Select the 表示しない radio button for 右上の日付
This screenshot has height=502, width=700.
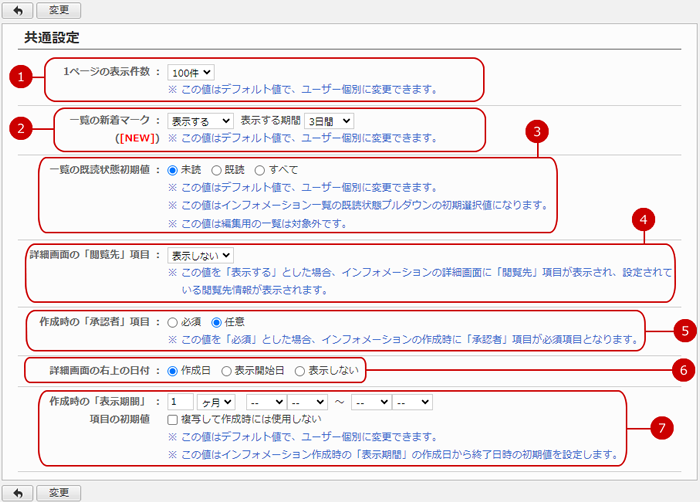click(x=300, y=371)
